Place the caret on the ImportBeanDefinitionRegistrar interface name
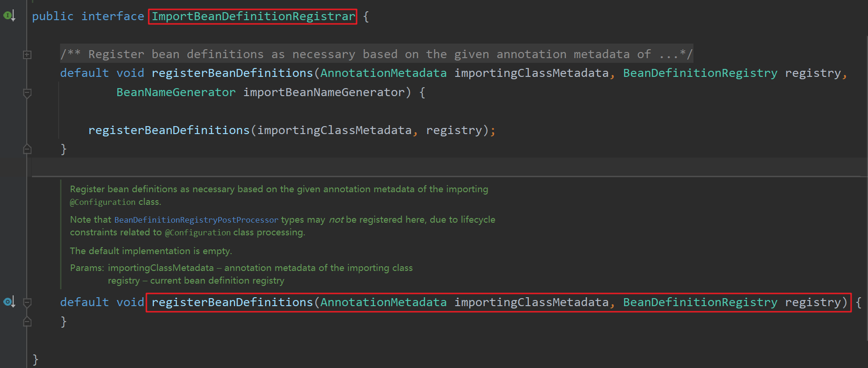 coord(253,16)
